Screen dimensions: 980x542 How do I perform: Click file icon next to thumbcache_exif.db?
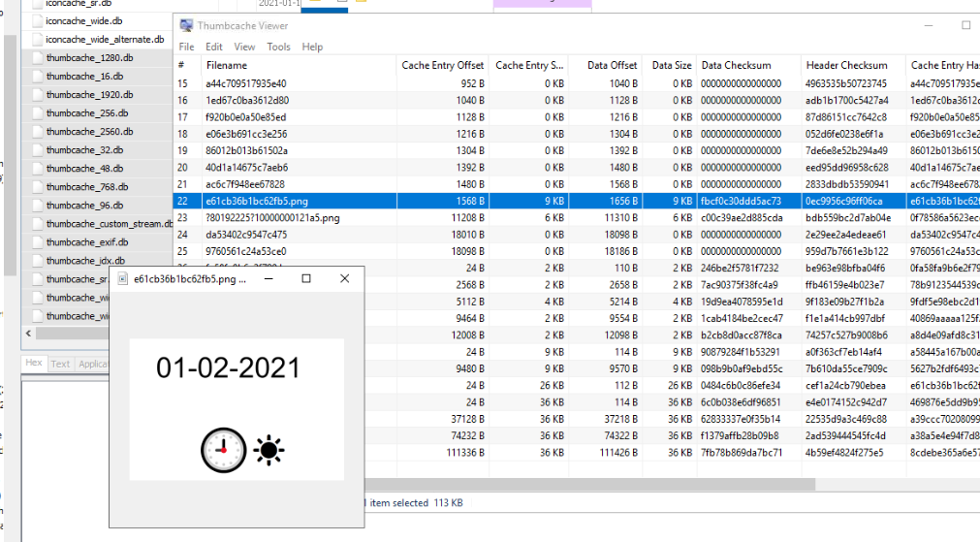pyautogui.click(x=36, y=242)
